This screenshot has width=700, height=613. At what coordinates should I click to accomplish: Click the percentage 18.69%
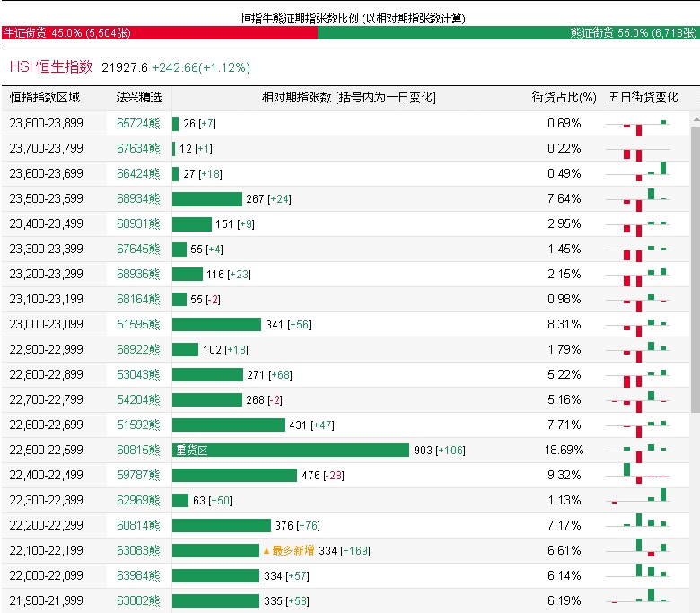point(564,450)
